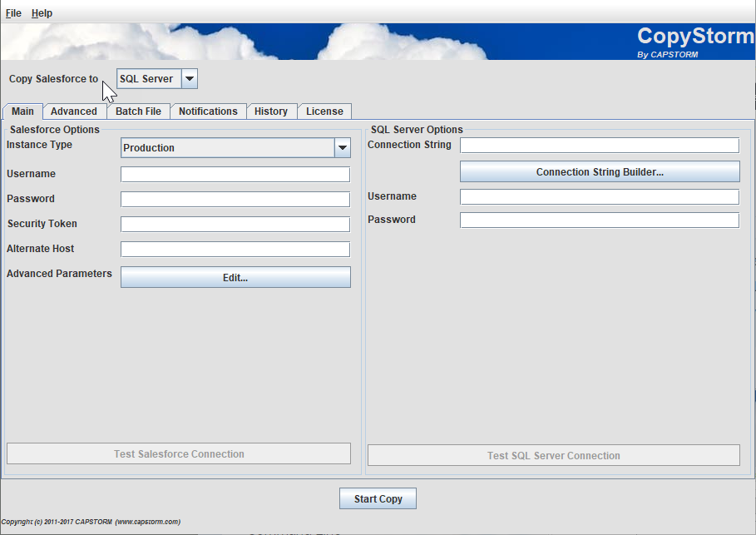Focus the Connection String field
This screenshot has width=756, height=535.
pyautogui.click(x=600, y=146)
